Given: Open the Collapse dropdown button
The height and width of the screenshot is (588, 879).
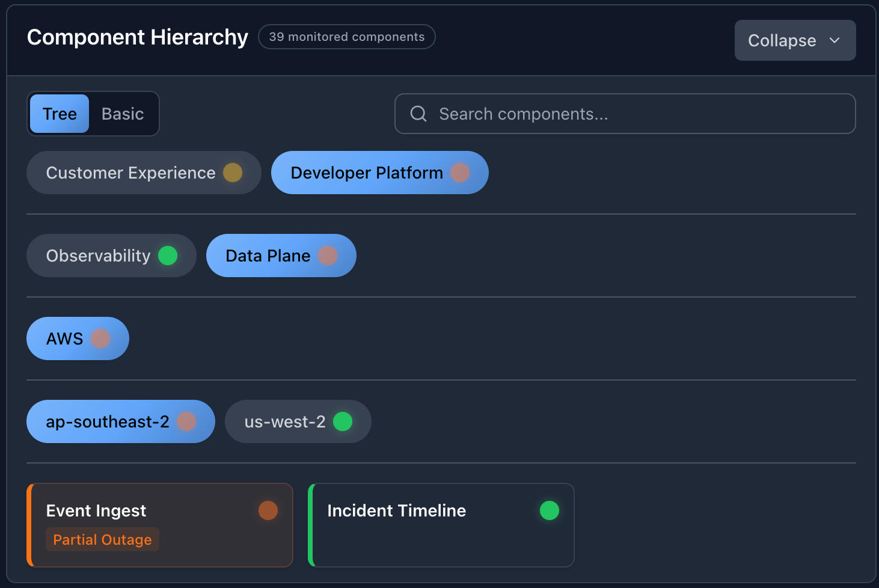Looking at the screenshot, I should pos(782,40).
